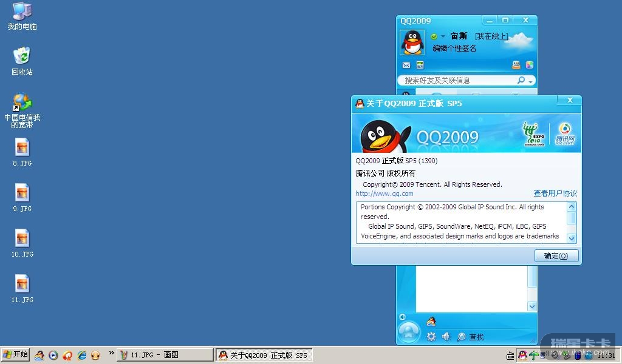Click the speaker sound icon in QQ2009

click(446, 337)
